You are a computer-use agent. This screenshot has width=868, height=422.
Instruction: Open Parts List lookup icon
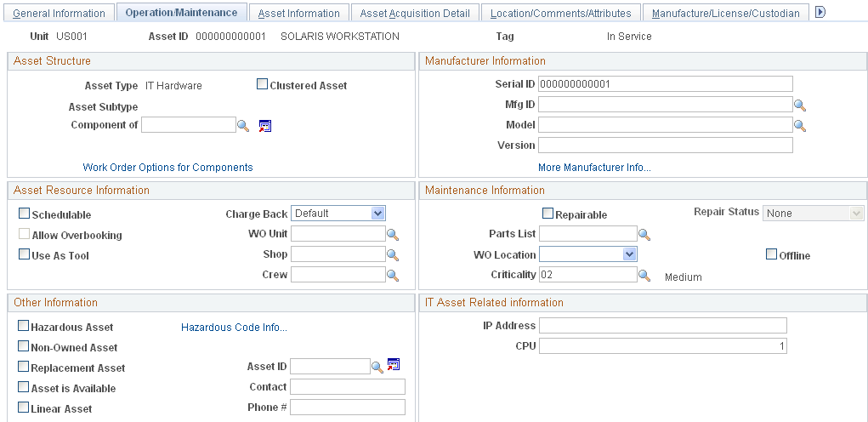(x=644, y=234)
